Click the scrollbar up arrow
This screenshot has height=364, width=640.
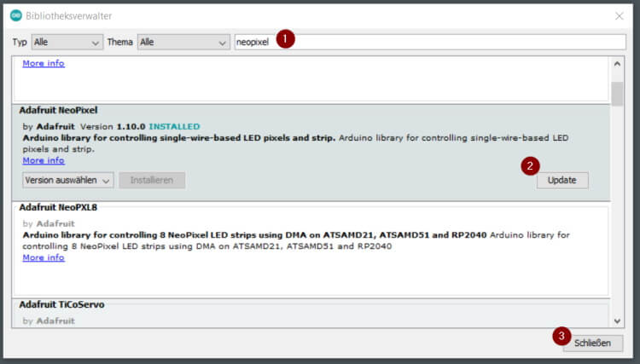617,64
